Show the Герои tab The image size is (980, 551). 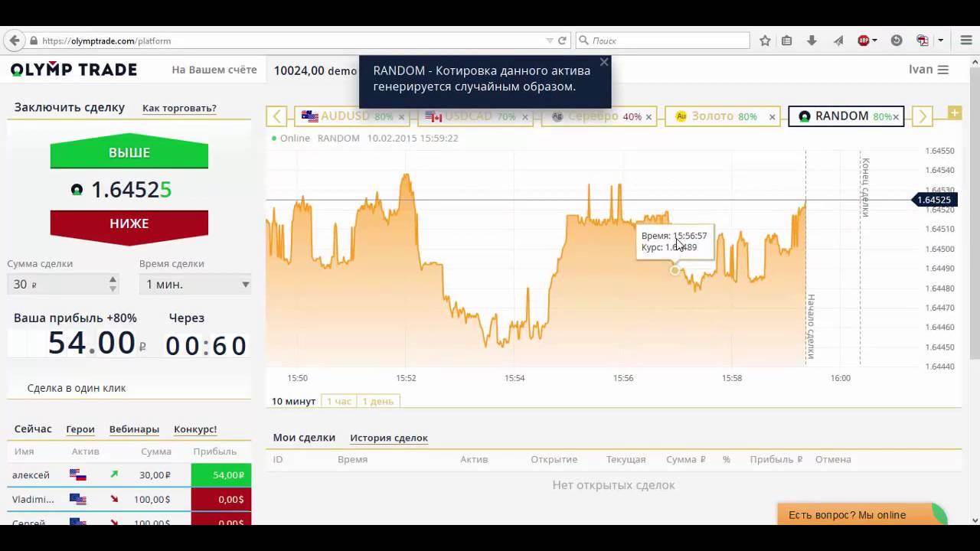click(x=80, y=429)
